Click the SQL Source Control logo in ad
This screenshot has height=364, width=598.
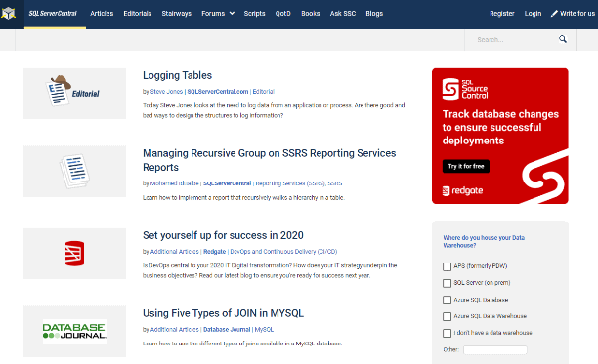(x=465, y=89)
